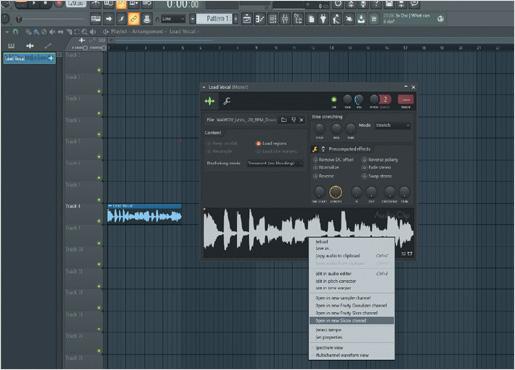Click the stamp tool icon in toolbar

coord(146,19)
